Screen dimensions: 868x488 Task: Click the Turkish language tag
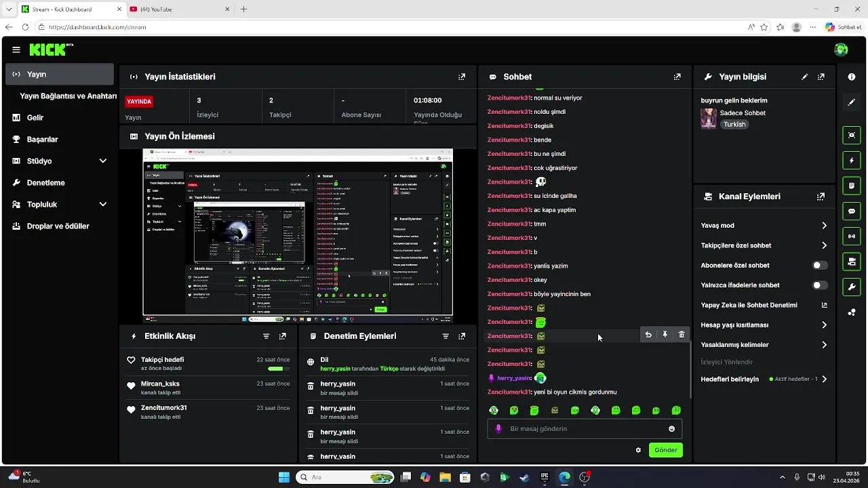[x=734, y=125]
